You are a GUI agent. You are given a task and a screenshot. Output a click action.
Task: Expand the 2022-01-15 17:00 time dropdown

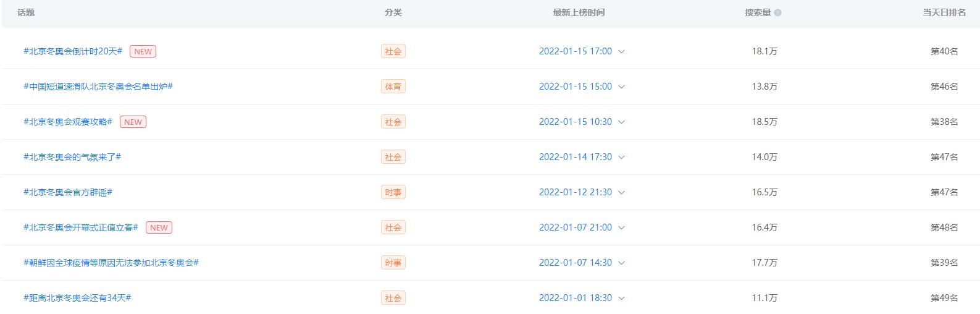[x=621, y=52]
